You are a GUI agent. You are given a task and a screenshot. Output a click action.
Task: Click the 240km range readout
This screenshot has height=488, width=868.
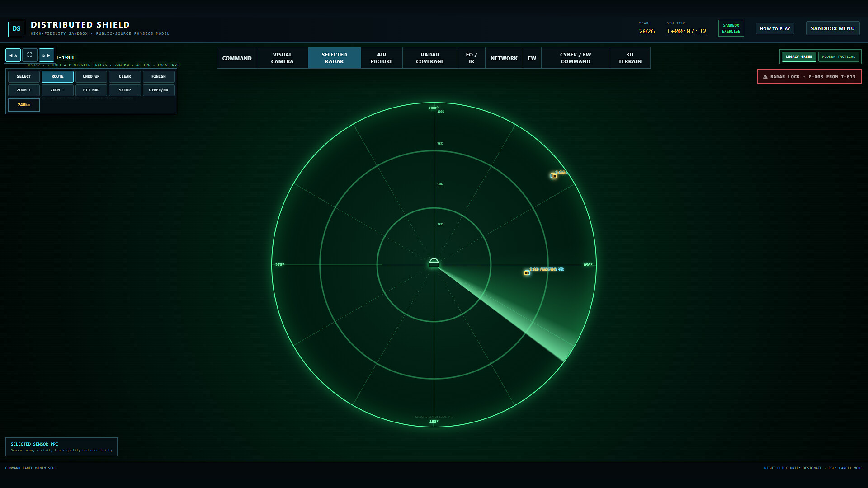click(x=24, y=105)
